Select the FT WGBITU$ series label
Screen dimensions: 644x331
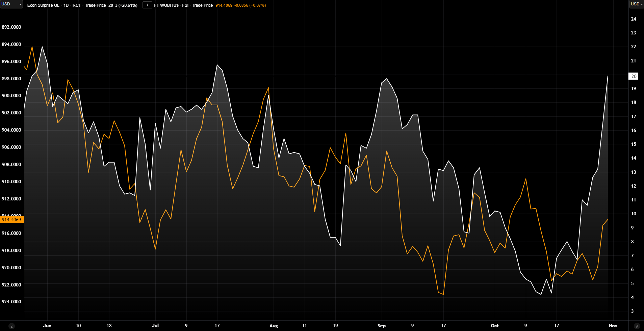pos(166,5)
